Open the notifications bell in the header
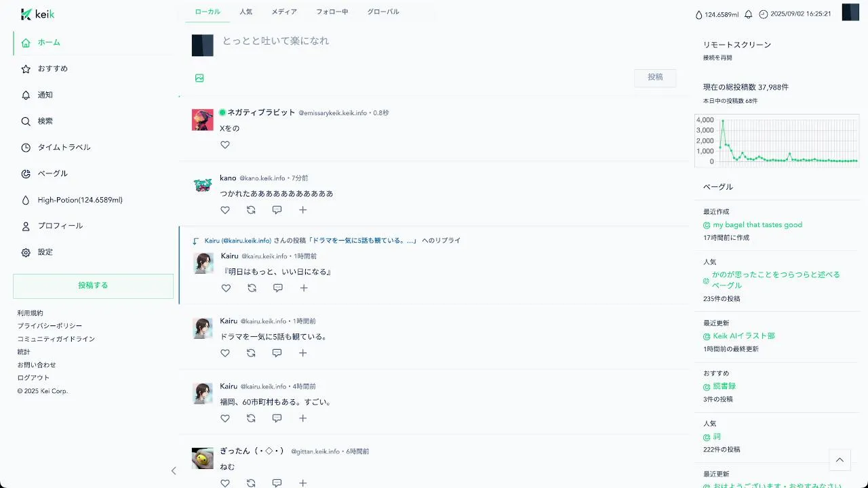Viewport: 868px width, 488px height. [749, 14]
